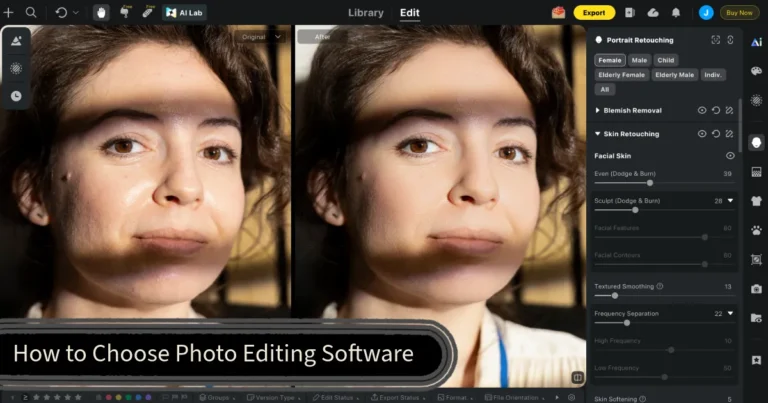Select the Indiv. category
Viewport: 768px width, 403px height.
(713, 75)
